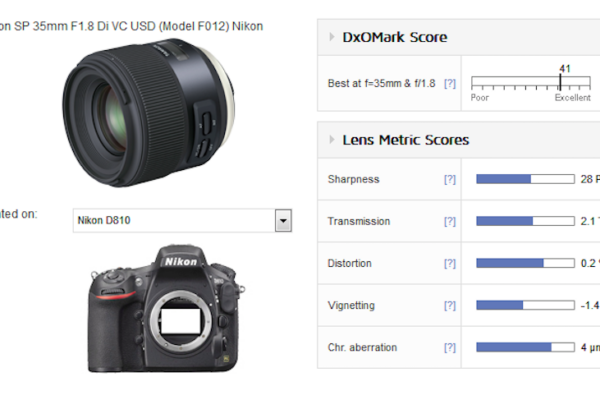Open help icon beside Transmission metric

450,221
